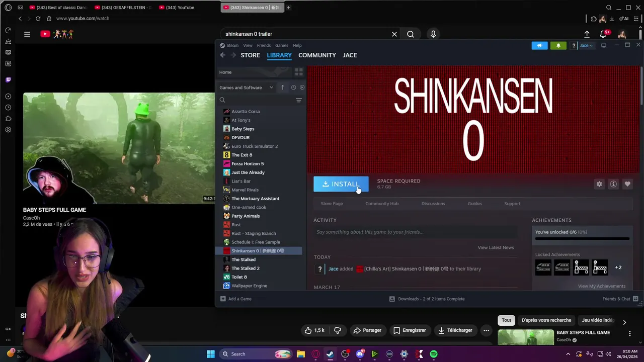Select The Mortuary Assistant in library list
Screen dimensions: 644x362
click(255, 199)
